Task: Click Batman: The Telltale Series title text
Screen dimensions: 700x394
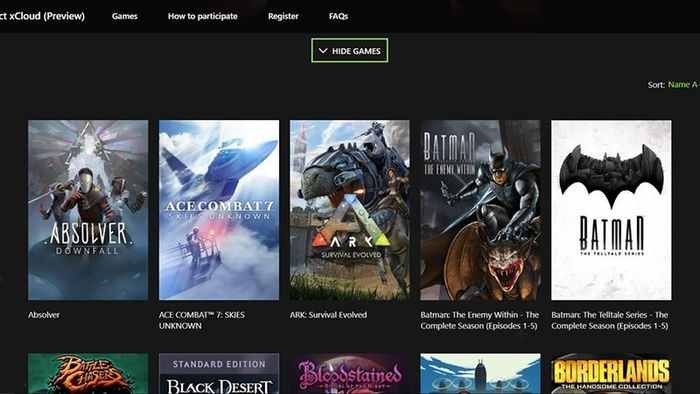Action: click(610, 320)
